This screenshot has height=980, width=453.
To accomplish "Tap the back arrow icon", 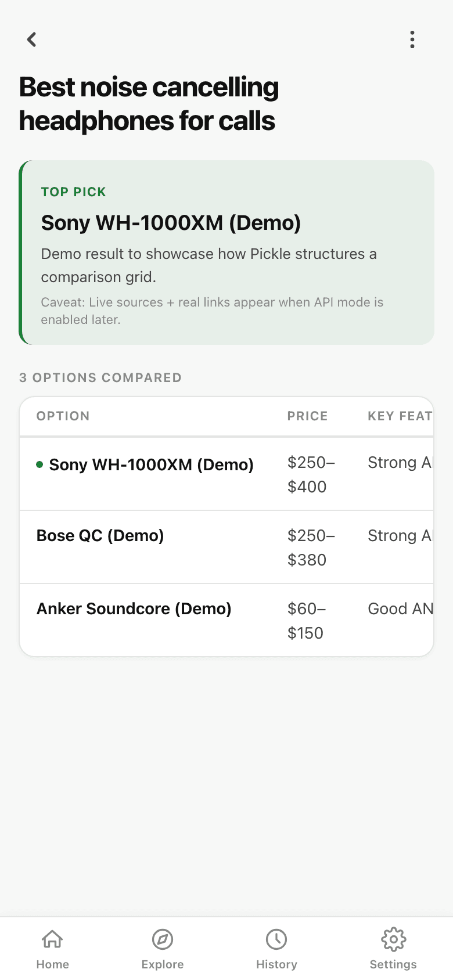I will point(32,39).
